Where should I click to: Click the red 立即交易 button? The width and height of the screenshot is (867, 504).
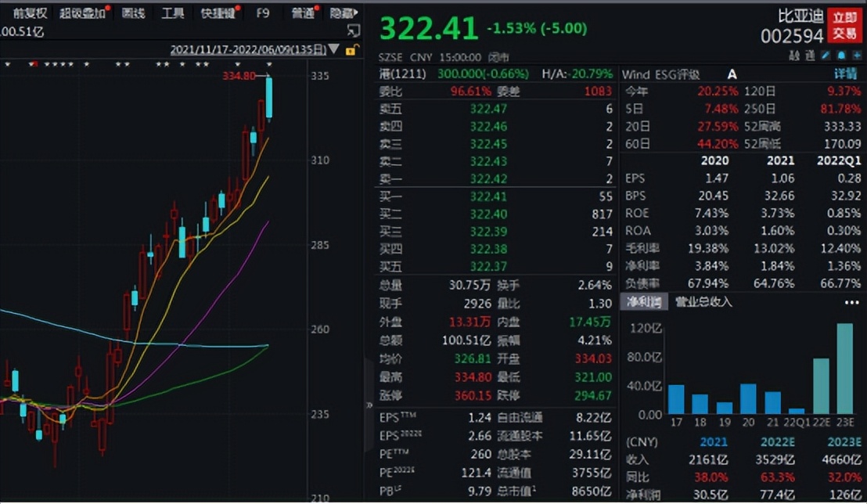[845, 26]
